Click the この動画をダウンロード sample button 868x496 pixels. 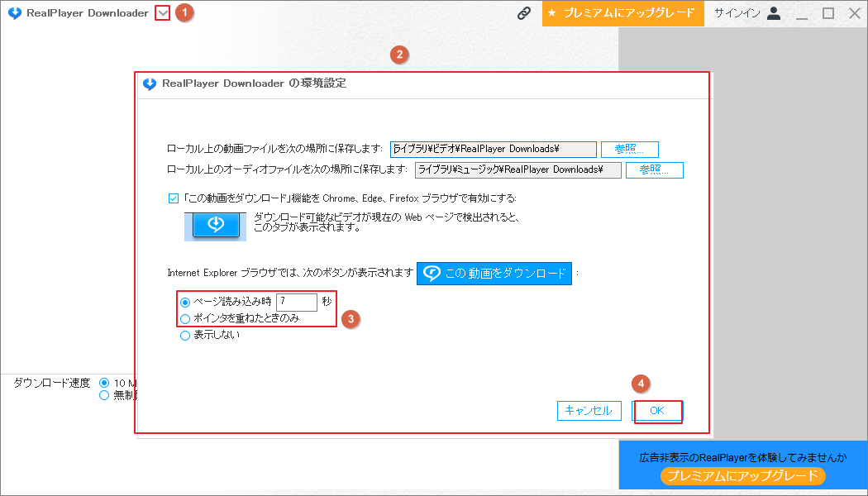pos(494,273)
